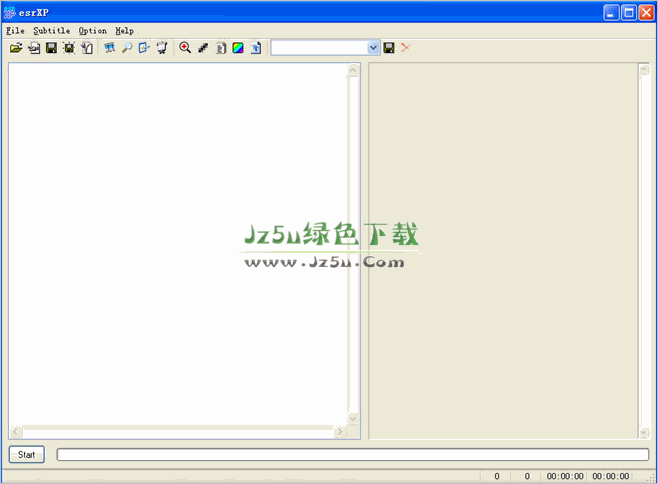Click the left panel scroll-down arrow
The height and width of the screenshot is (484, 658).
(353, 419)
